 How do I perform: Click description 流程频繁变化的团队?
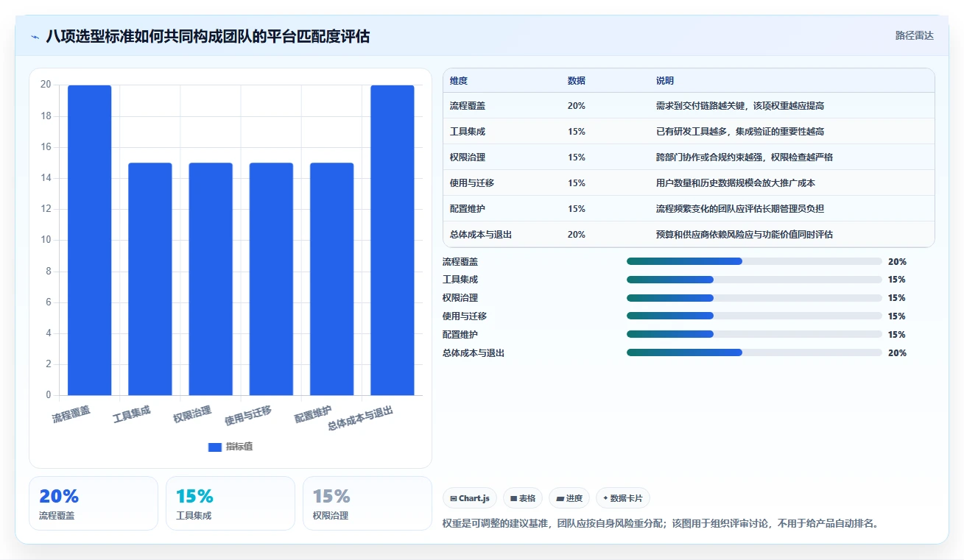(x=740, y=209)
